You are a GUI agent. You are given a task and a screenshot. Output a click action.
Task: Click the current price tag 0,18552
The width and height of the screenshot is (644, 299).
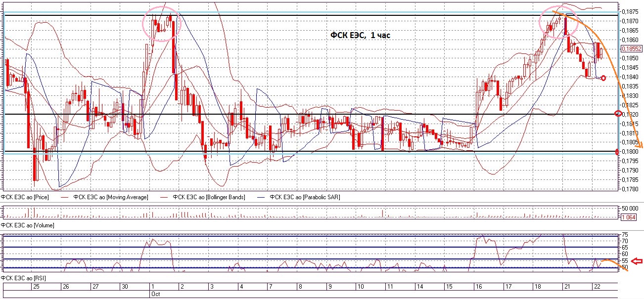[632, 49]
